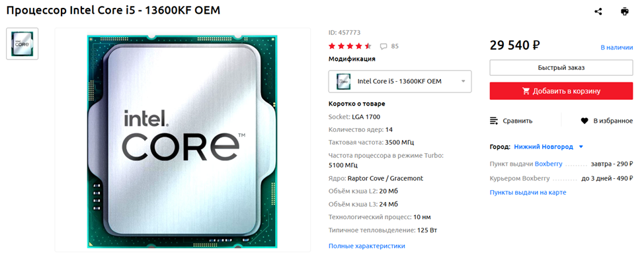Add product with Добавить в корзину button
This screenshot has width=644, height=264.
click(561, 91)
